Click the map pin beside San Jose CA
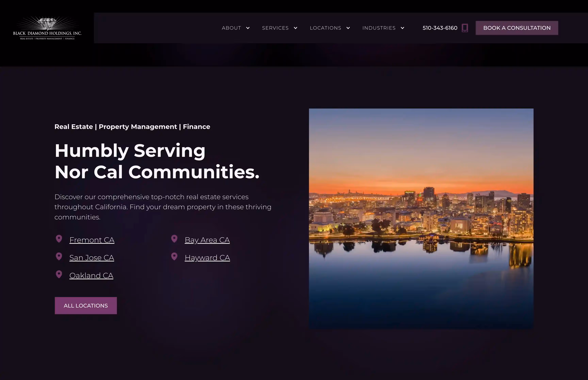Image resolution: width=588 pixels, height=380 pixels. coord(59,257)
